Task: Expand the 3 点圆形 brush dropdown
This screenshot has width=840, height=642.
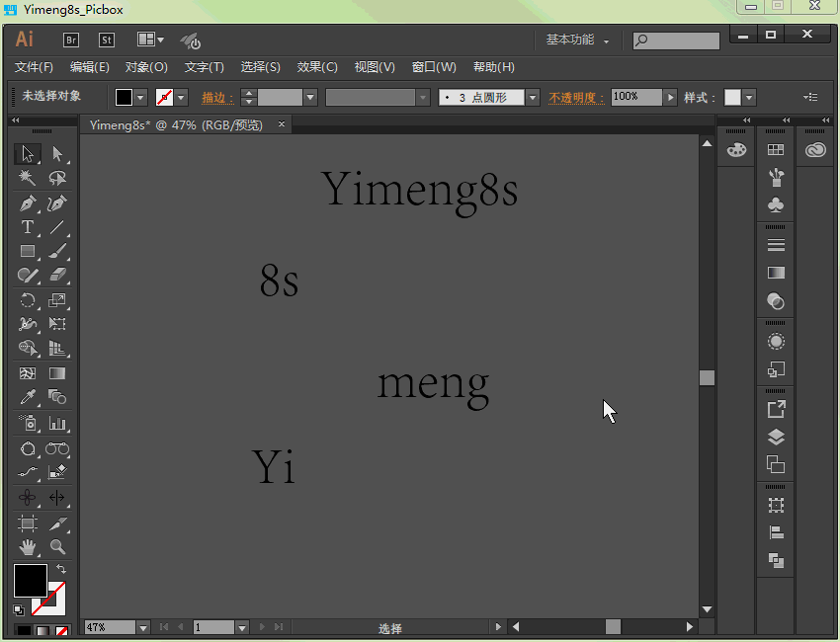Action: point(533,97)
